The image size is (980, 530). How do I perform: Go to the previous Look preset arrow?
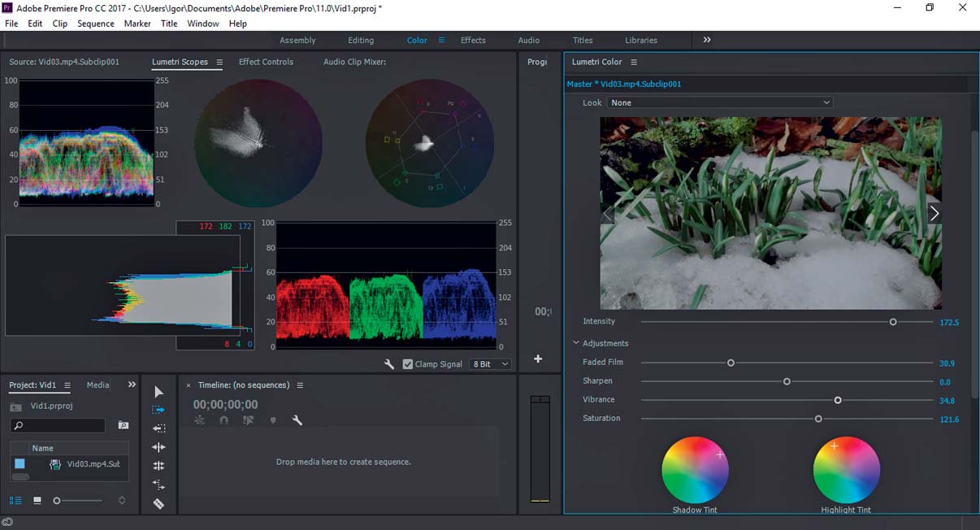[608, 213]
